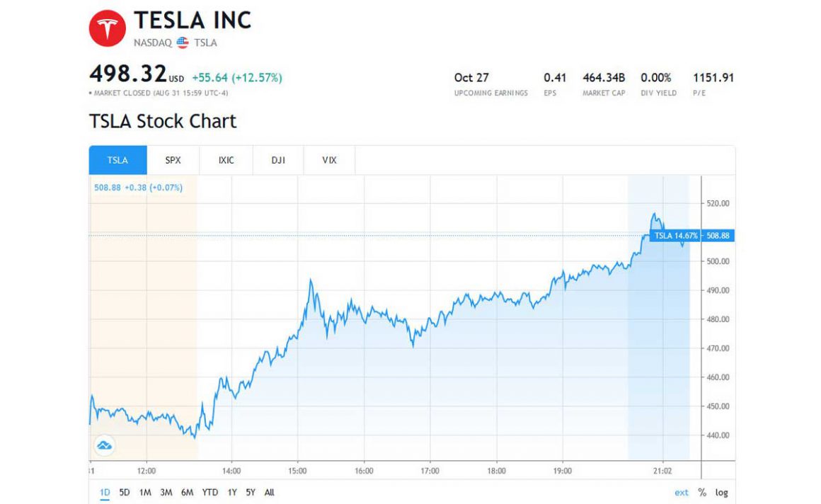Click the TSLA 14.67% price label on axis
Image resolution: width=821 pixels, height=504 pixels.
coord(676,236)
